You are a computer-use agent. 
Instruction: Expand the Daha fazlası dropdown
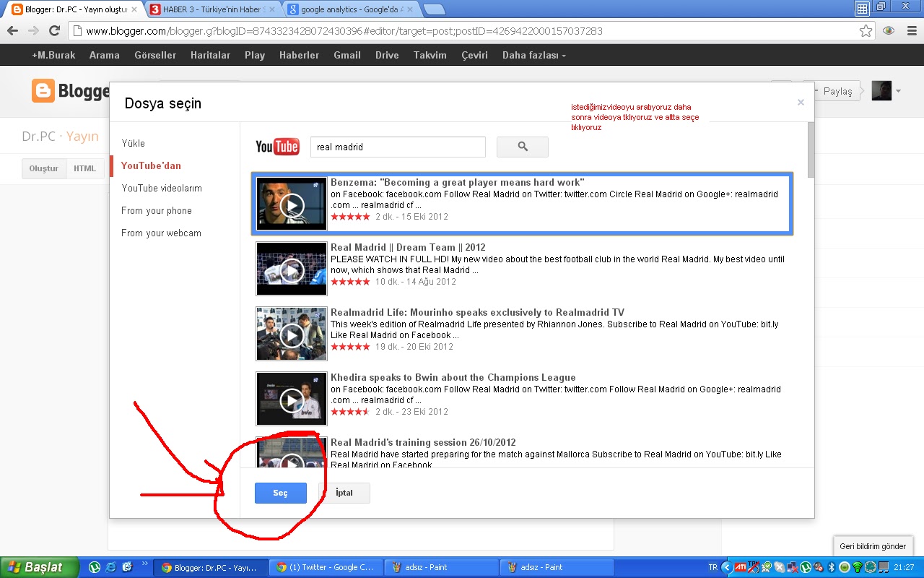click(534, 55)
